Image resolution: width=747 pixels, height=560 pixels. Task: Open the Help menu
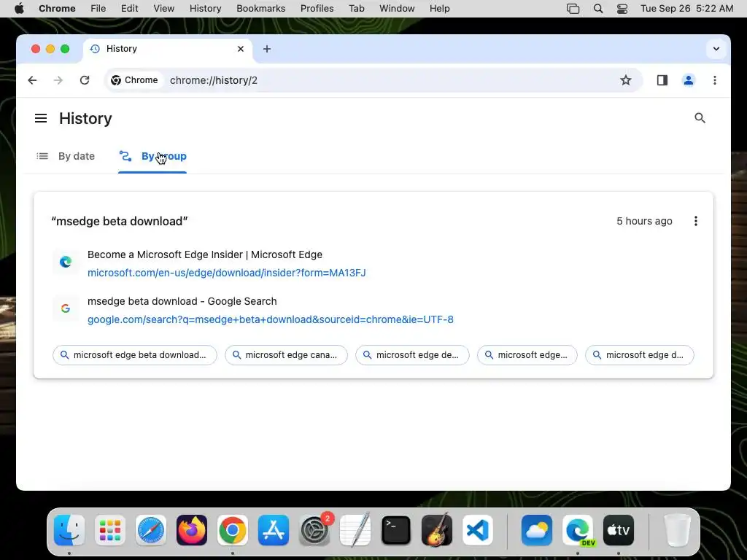click(439, 8)
